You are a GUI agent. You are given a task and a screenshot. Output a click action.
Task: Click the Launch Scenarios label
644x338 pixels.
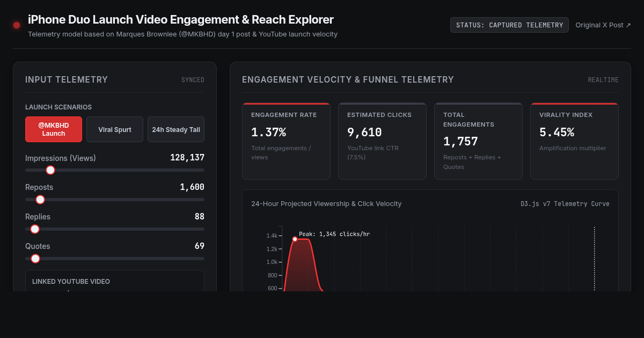[58, 107]
